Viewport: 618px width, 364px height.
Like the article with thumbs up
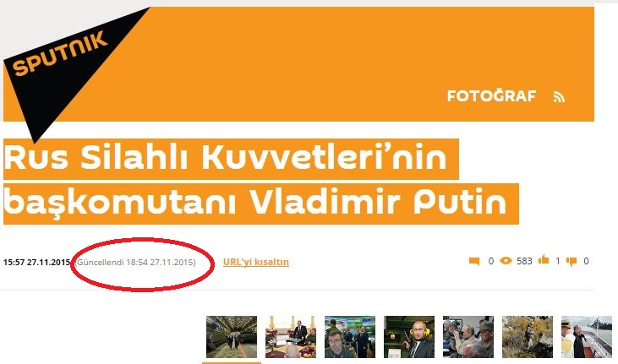pos(544,259)
